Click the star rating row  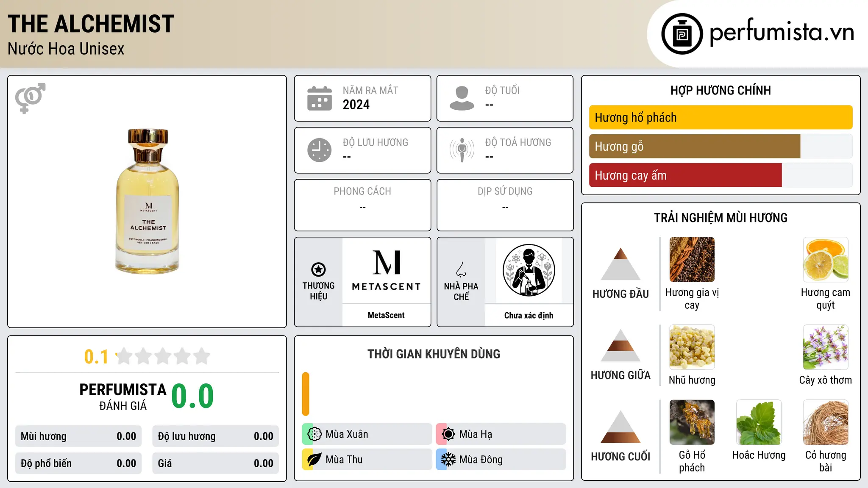pos(163,356)
